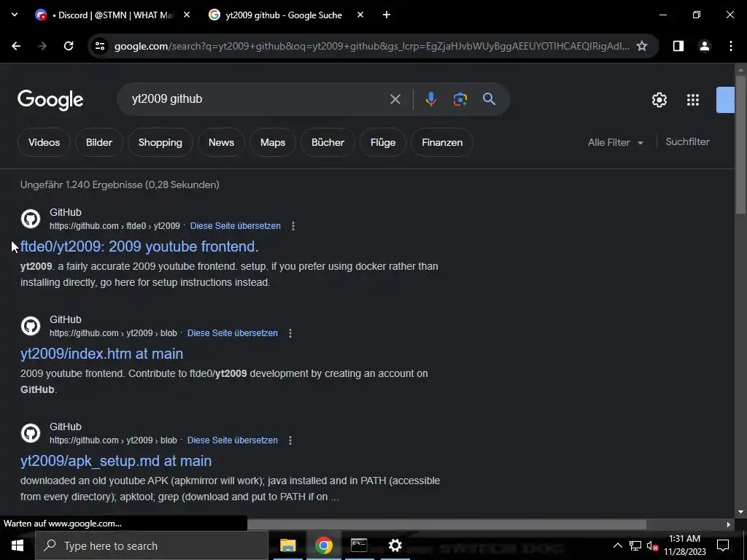Open Chrome three-dot menu
Viewport: 747px width, 560px height.
(x=730, y=46)
